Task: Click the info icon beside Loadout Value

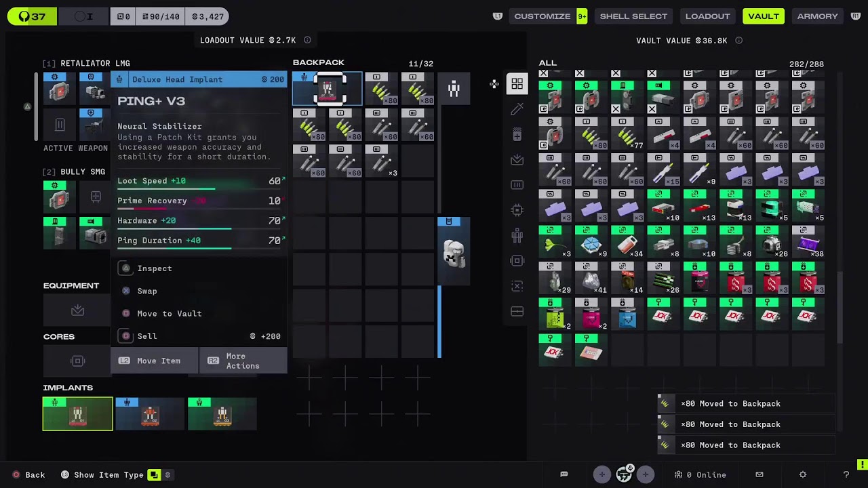Action: 307,41
